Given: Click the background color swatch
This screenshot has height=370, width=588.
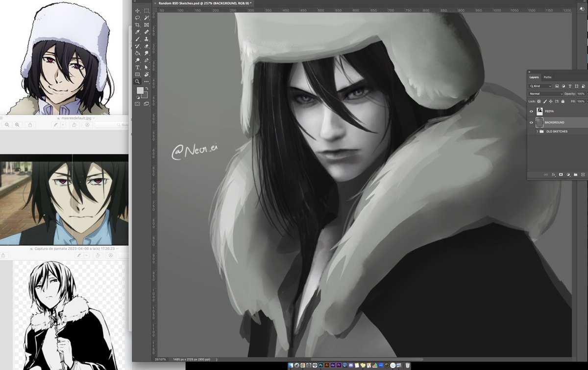Looking at the screenshot, I should 145,95.
